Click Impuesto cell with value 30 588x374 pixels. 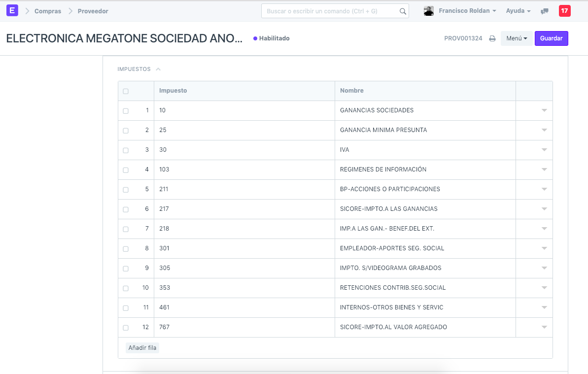(x=244, y=150)
